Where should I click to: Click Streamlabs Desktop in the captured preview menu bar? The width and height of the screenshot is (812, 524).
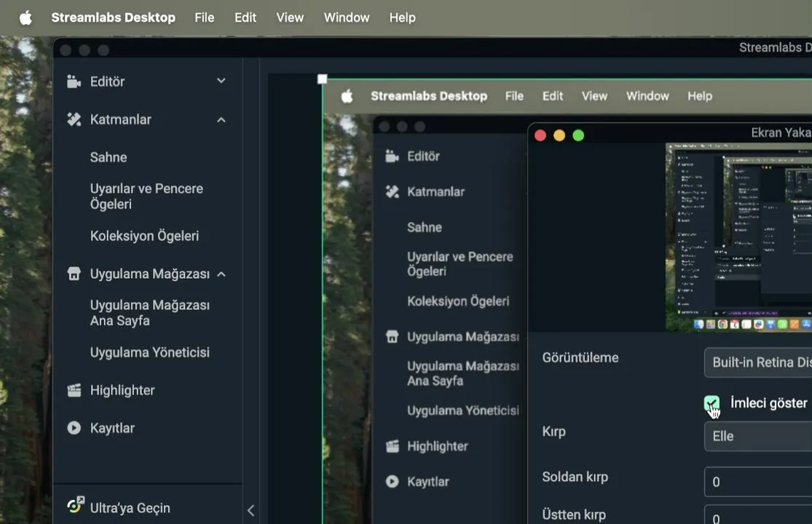[429, 96]
